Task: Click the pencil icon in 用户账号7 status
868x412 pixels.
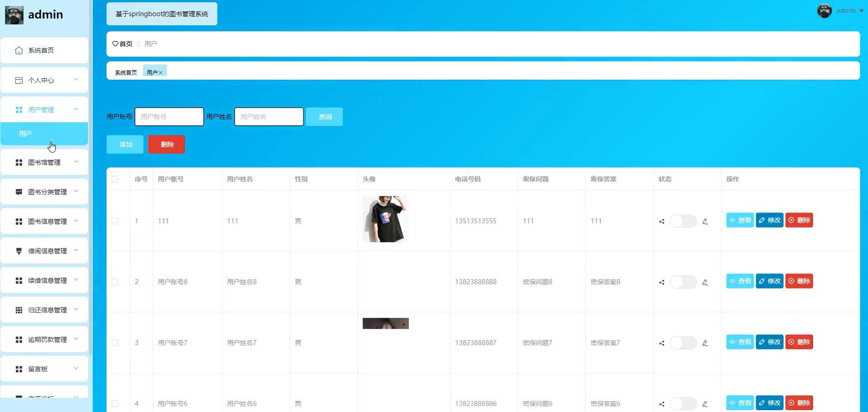Action: [x=705, y=343]
